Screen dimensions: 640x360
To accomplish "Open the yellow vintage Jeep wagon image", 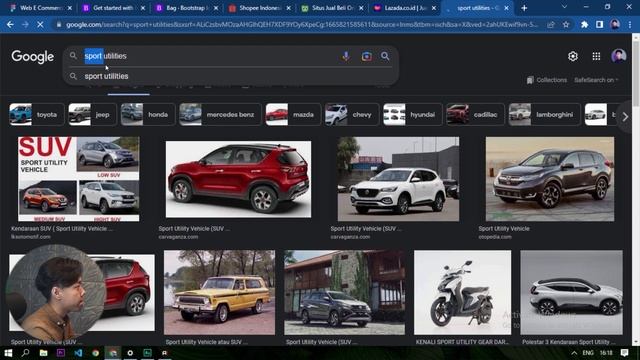I will pyautogui.click(x=220, y=292).
